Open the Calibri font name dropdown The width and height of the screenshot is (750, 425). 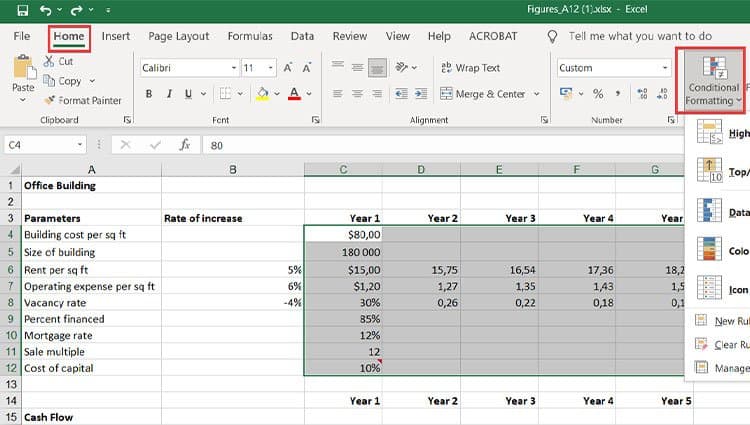tap(234, 68)
